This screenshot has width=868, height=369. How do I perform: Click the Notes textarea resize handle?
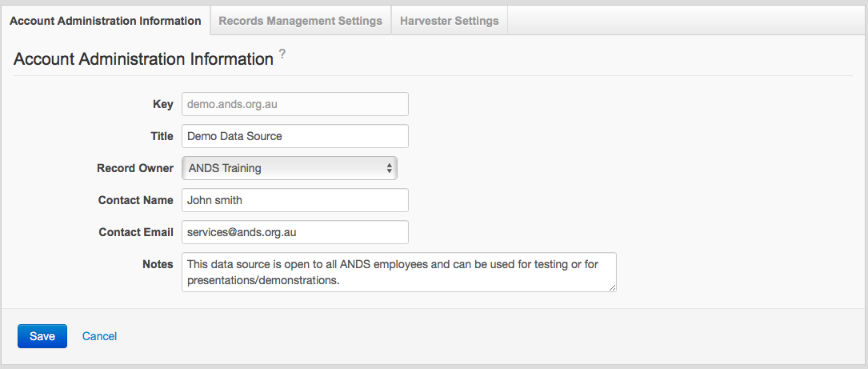coord(612,287)
